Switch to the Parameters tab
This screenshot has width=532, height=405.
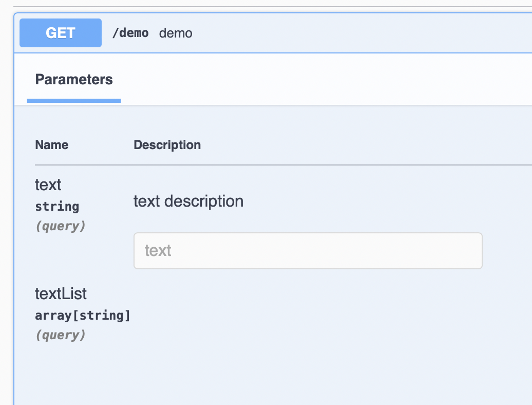(x=74, y=80)
